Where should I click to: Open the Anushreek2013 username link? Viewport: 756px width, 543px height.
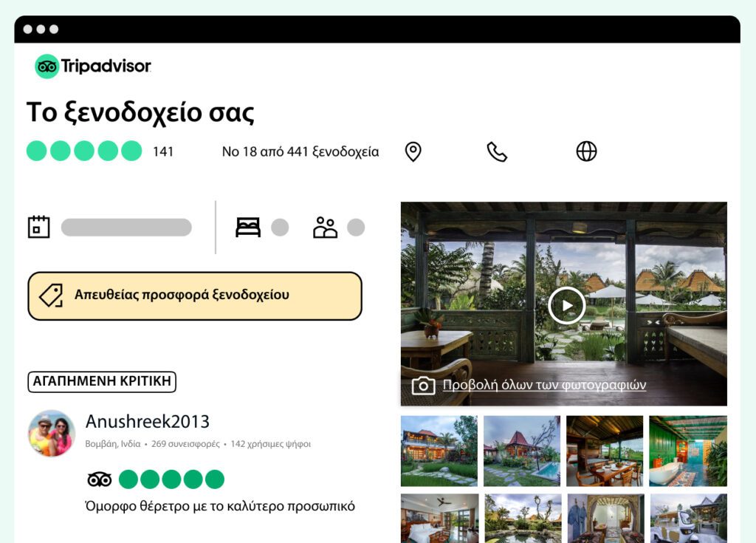click(148, 421)
